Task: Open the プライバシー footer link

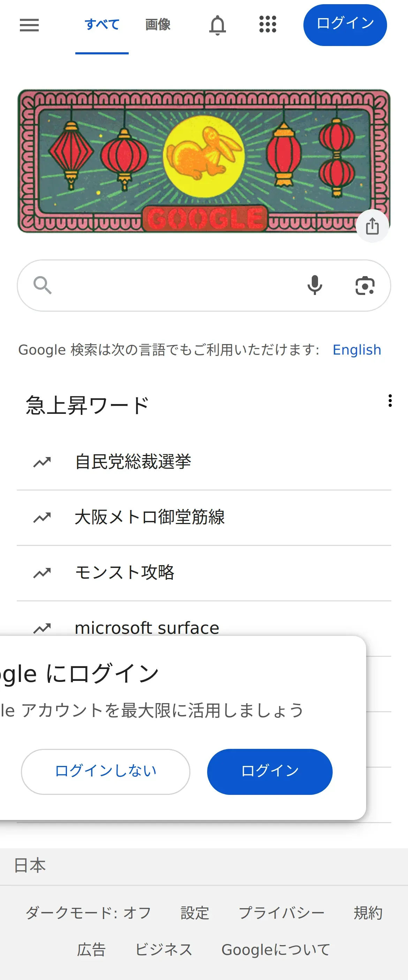Action: coord(281,913)
